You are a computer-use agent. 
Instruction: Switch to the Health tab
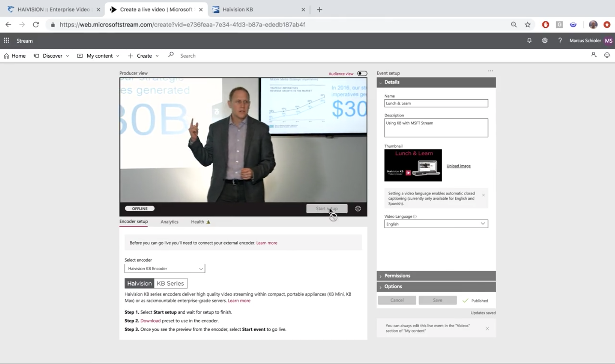pyautogui.click(x=200, y=222)
